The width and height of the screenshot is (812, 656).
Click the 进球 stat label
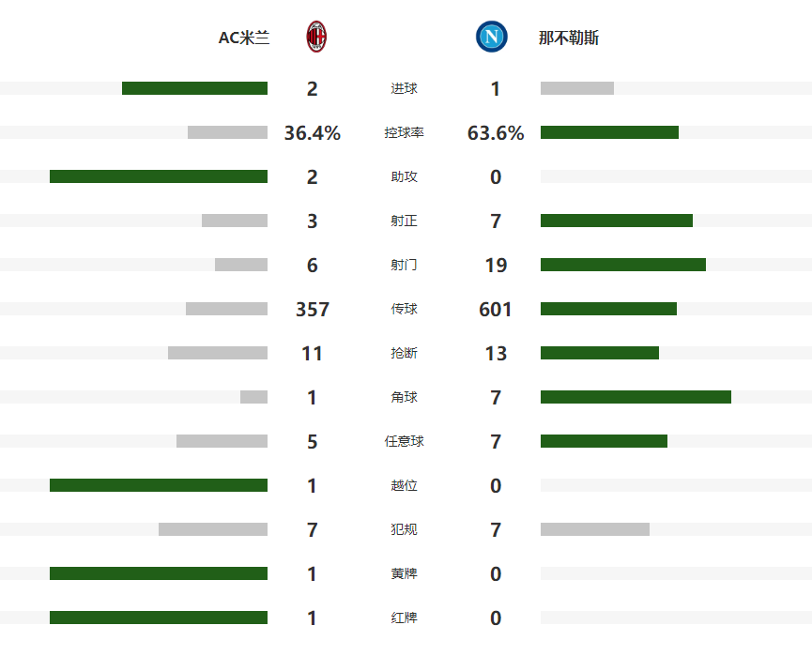(x=405, y=89)
